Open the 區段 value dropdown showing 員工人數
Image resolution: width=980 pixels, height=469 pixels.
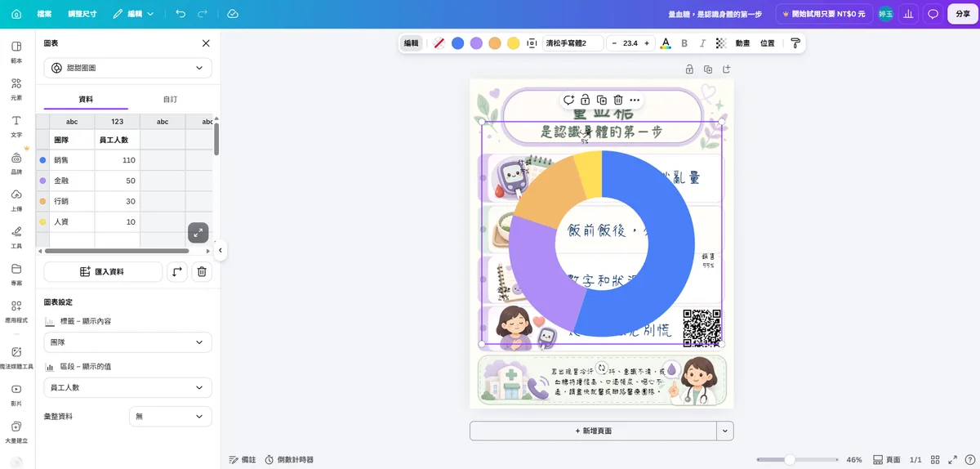coord(127,387)
